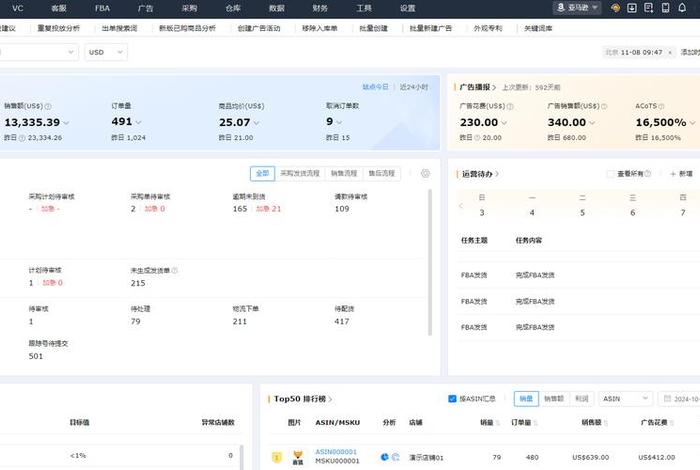Open the dropdown left of USD
This screenshot has height=470, width=700.
(x=39, y=52)
